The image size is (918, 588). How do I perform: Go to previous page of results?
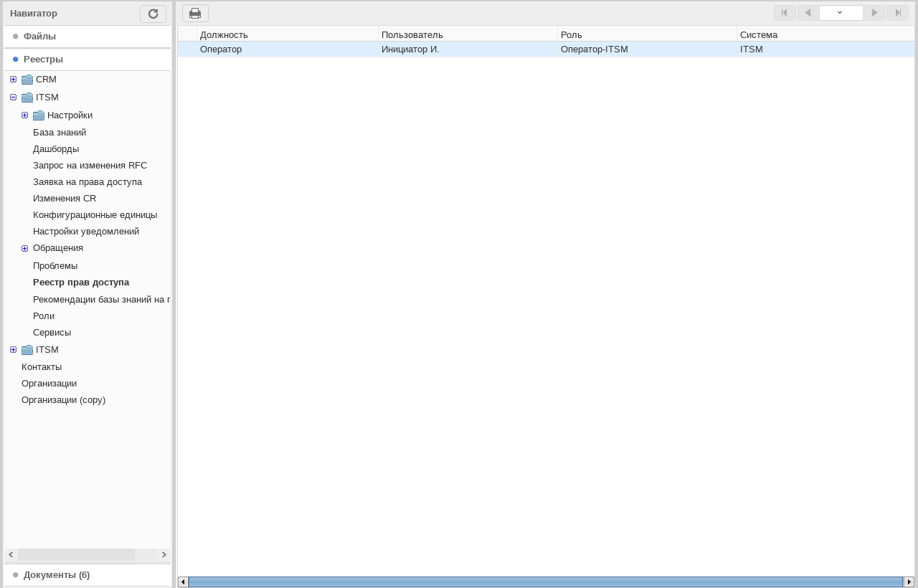(808, 13)
